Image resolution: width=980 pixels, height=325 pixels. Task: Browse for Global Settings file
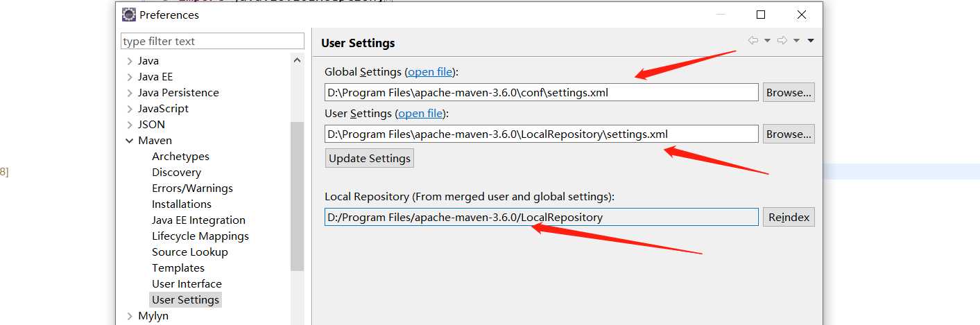coord(789,93)
